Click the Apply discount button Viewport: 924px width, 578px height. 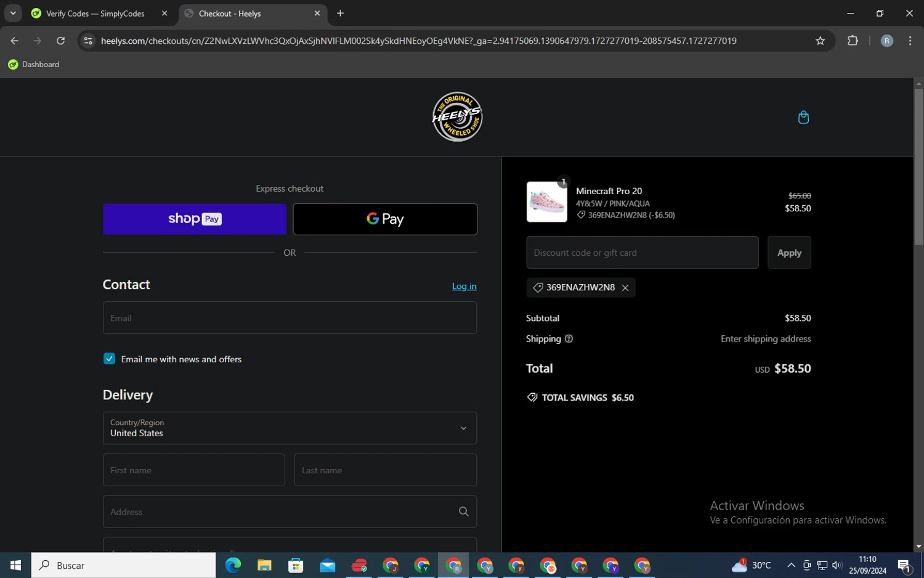[x=789, y=253]
